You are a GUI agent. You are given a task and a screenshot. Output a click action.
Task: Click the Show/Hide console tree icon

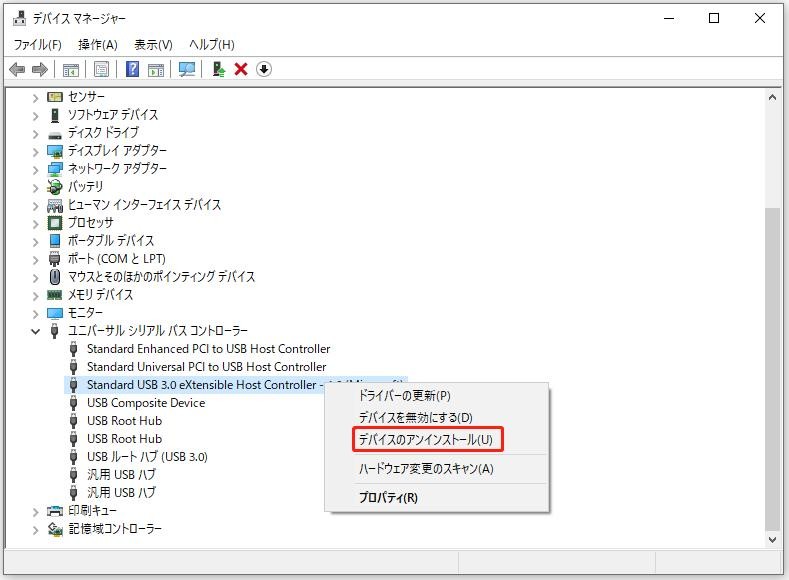pyautogui.click(x=71, y=69)
